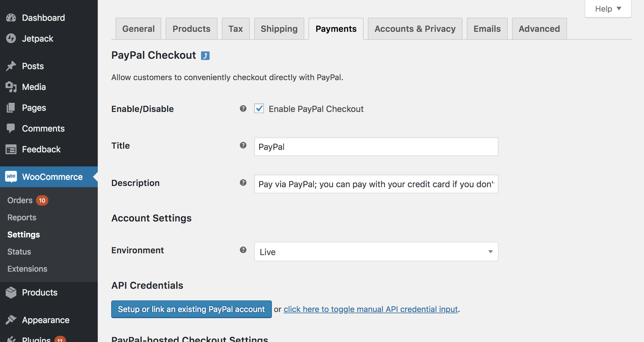Click the help tooltip icon for Environment
This screenshot has width=644, height=342.
243,250
